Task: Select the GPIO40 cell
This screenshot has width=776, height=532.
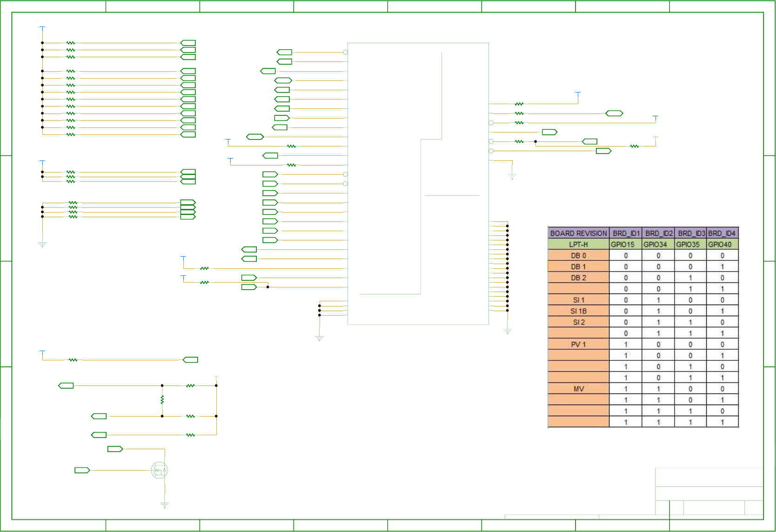Action: coord(722,244)
